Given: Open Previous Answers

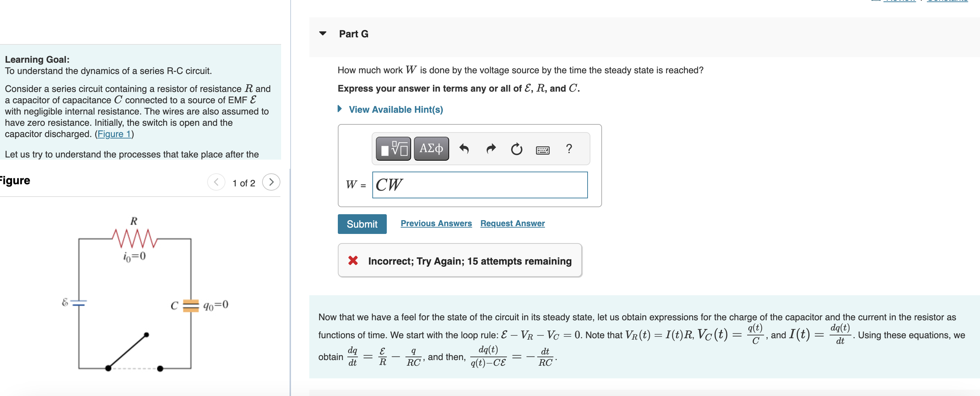Looking at the screenshot, I should point(436,223).
